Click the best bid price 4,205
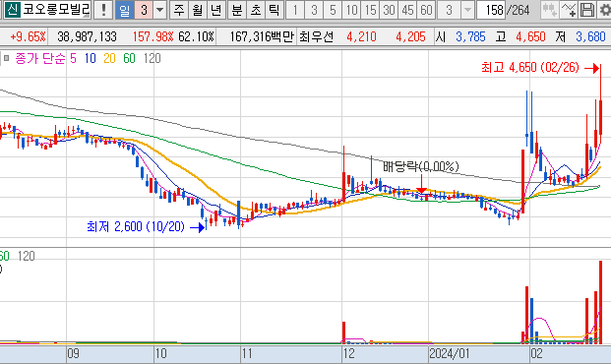 [410, 37]
